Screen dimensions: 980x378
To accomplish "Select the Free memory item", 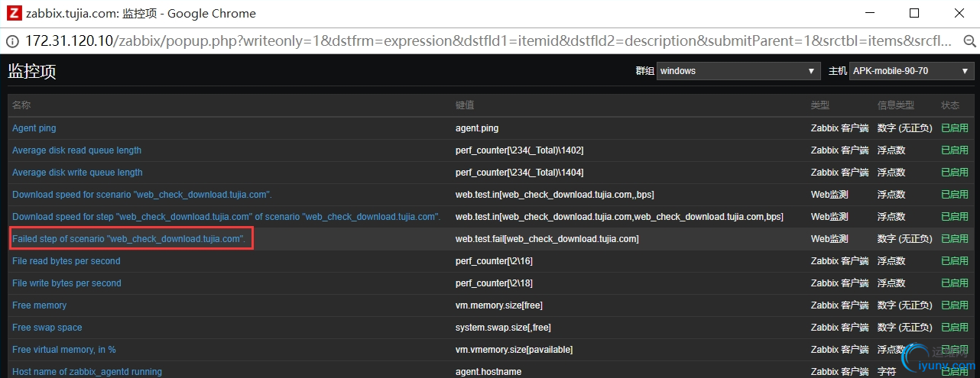I will pyautogui.click(x=40, y=305).
